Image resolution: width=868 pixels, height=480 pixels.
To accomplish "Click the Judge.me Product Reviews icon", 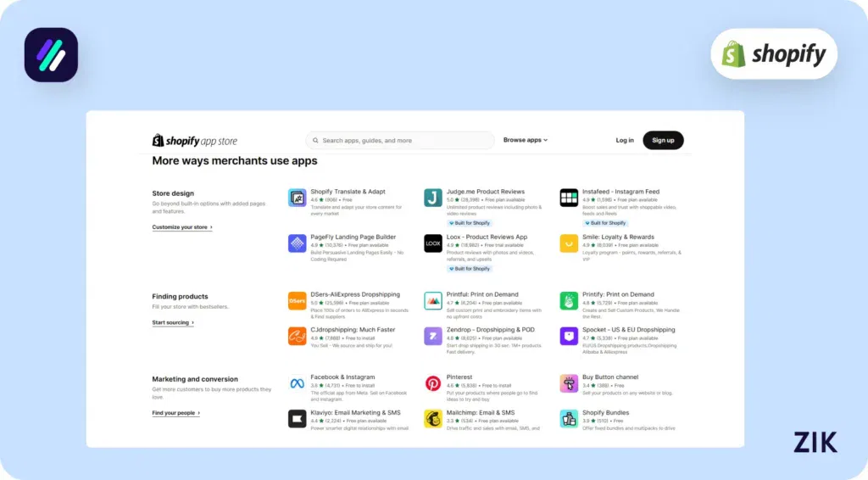I will (433, 198).
